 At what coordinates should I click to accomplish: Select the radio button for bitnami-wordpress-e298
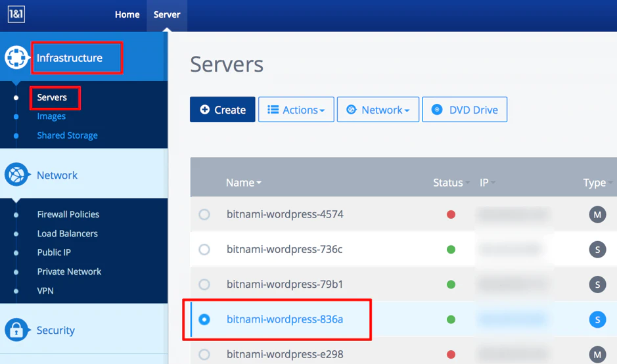(x=204, y=355)
